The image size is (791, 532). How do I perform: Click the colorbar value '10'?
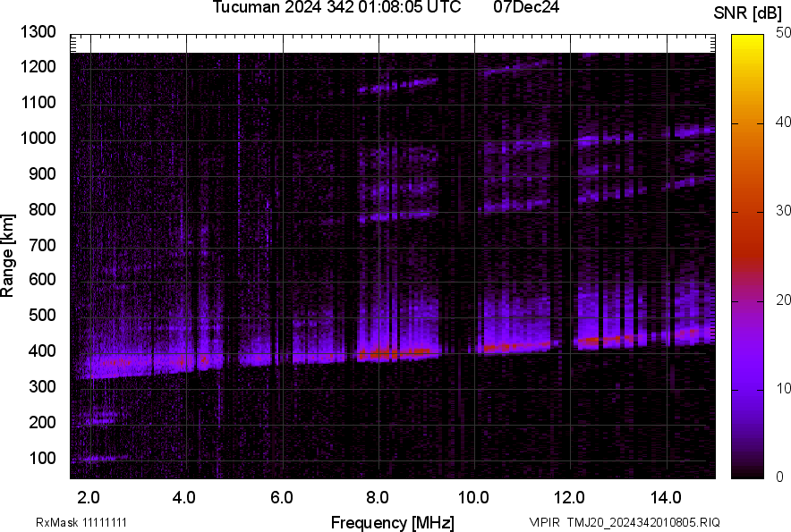coord(784,389)
